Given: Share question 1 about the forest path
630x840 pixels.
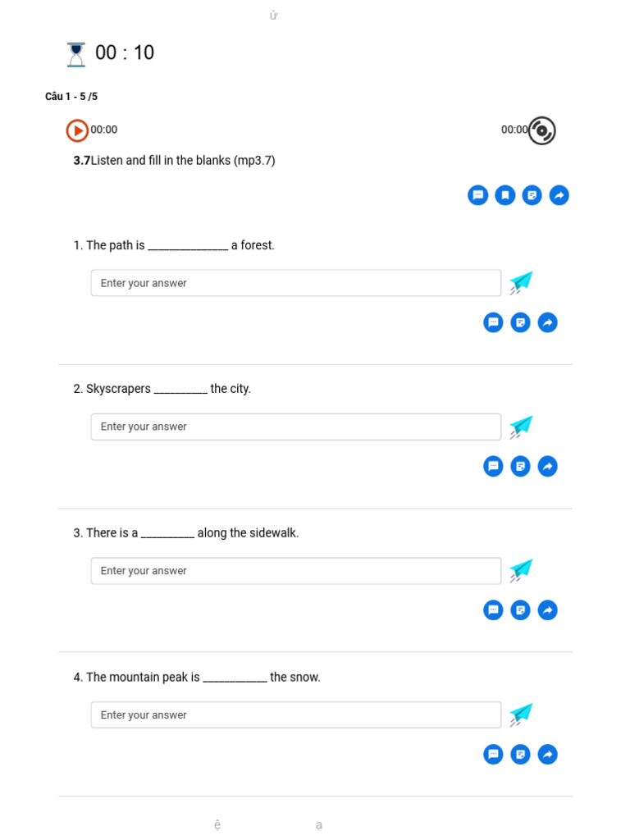Looking at the screenshot, I should (x=547, y=322).
